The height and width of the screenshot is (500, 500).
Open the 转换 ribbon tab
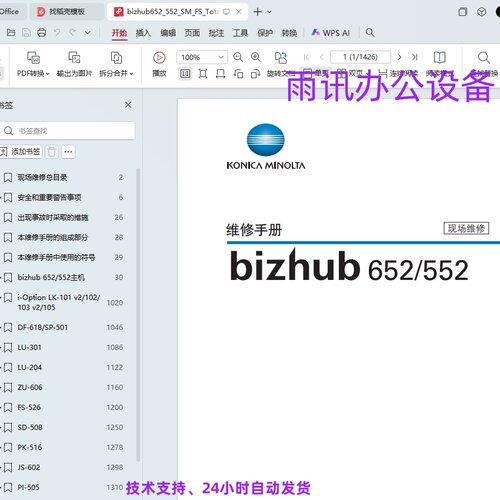289,33
